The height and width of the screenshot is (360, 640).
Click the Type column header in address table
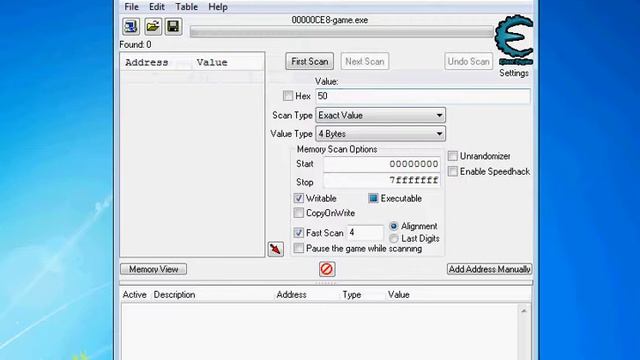(x=352, y=295)
